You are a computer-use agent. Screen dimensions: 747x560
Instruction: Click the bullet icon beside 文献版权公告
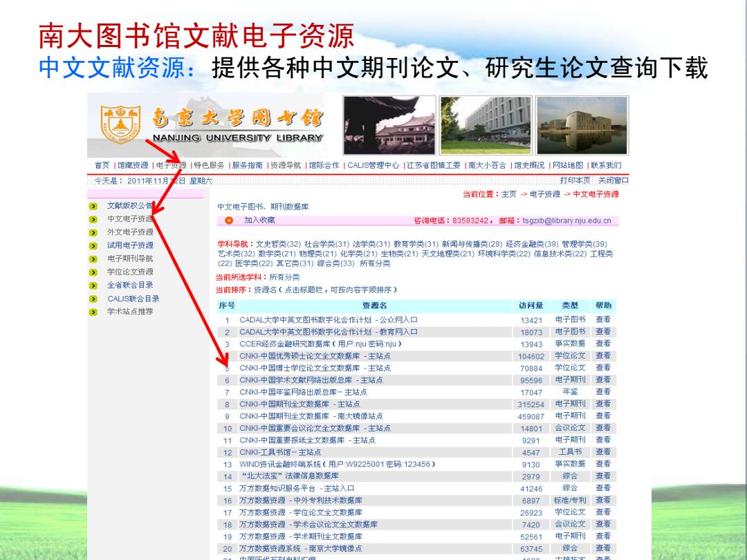click(x=93, y=206)
